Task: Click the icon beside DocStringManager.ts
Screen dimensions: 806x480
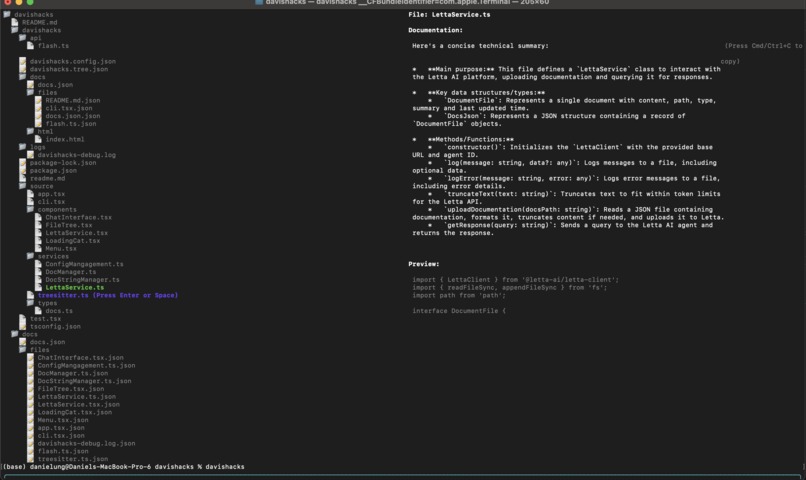Action: click(38, 280)
